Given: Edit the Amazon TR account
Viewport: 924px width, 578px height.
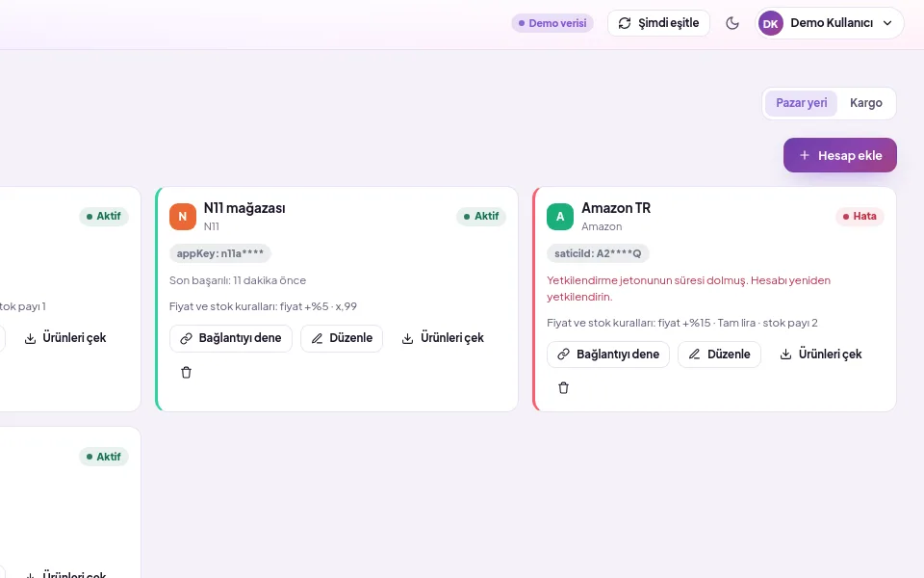Looking at the screenshot, I should pos(720,355).
